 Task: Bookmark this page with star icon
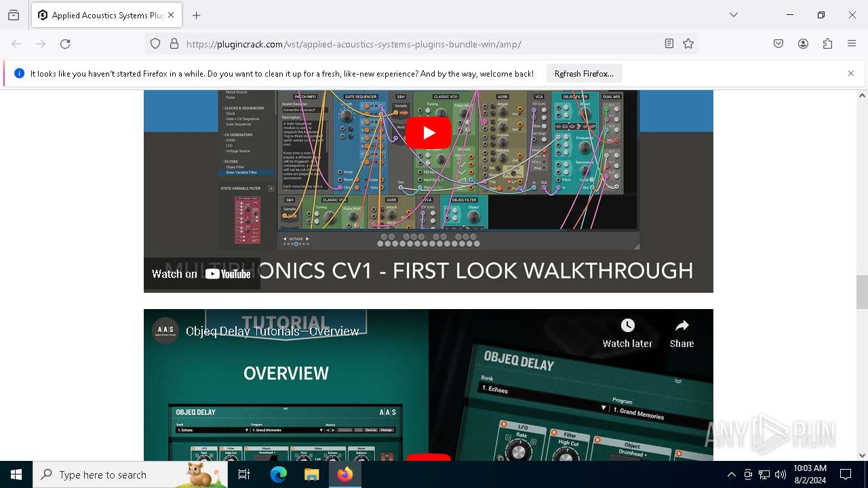coord(688,44)
